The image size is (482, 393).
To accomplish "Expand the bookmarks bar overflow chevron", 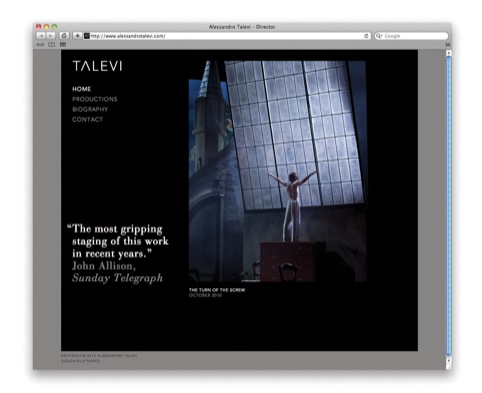I will pos(447,45).
